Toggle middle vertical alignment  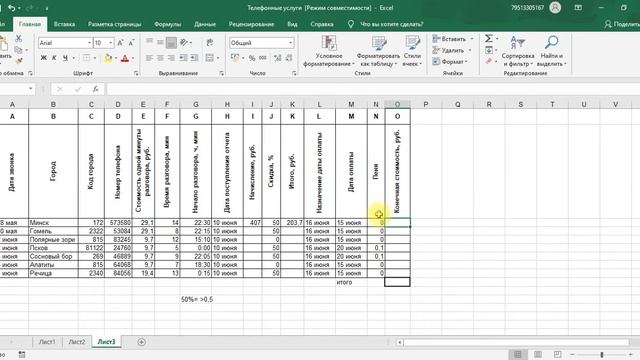[x=160, y=42]
